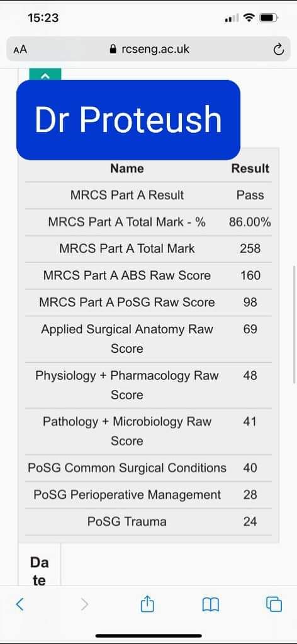Tap the 86.00% total mark value
The width and height of the screenshot is (297, 644).
[250, 222]
